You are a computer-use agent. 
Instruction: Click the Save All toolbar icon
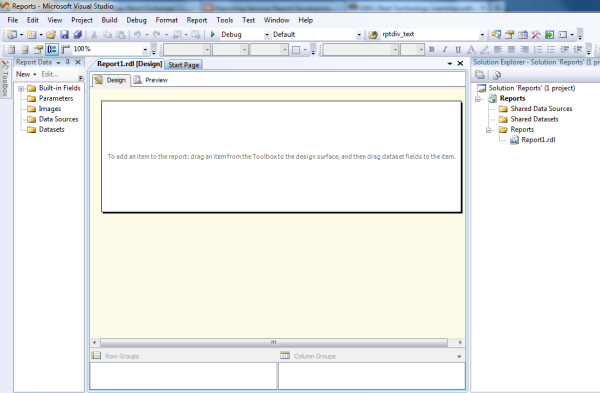pyautogui.click(x=78, y=35)
